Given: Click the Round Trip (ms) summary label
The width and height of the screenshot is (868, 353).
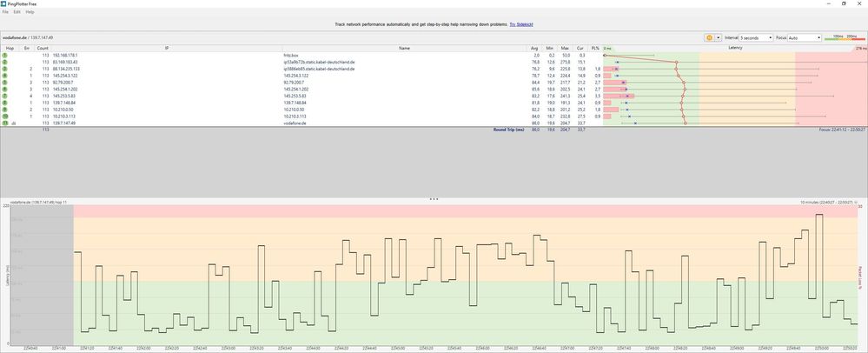Looking at the screenshot, I should tap(509, 130).
